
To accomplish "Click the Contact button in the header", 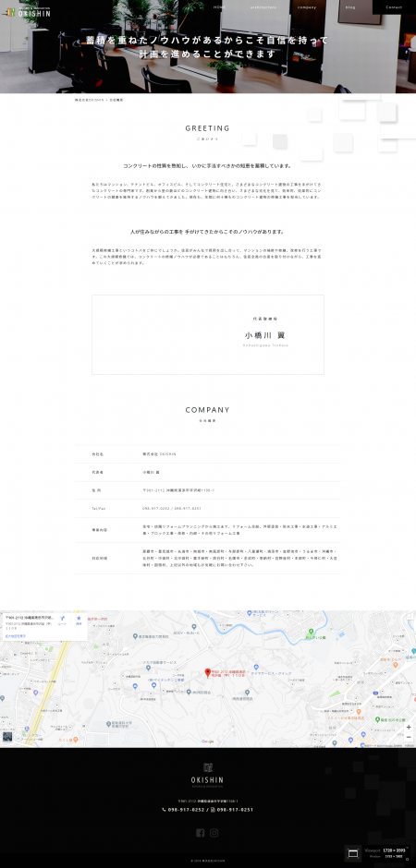I will (394, 7).
